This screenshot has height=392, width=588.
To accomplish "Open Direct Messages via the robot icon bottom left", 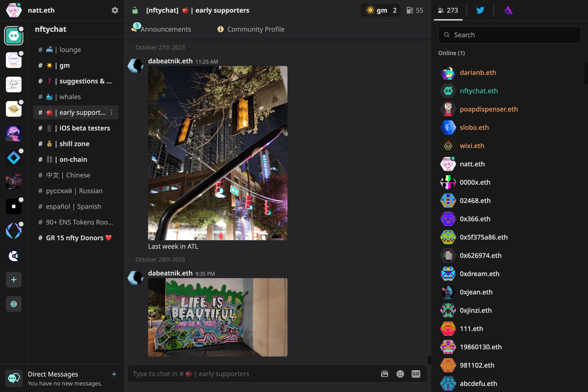I will [x=13, y=378].
